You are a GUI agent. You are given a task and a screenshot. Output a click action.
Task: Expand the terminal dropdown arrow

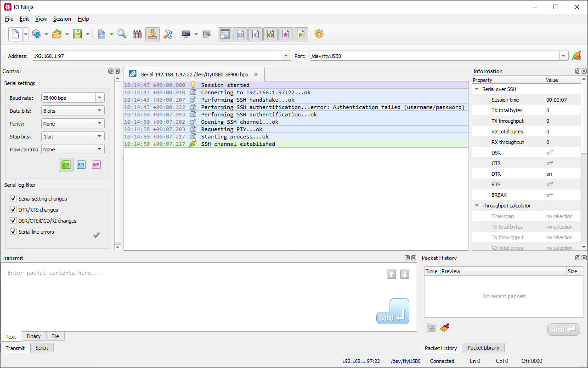(x=196, y=34)
